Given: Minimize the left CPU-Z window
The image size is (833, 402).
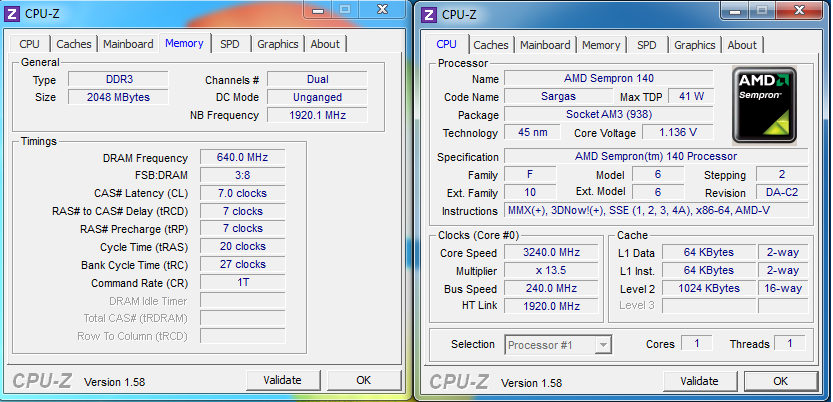Looking at the screenshot, I should [318, 8].
